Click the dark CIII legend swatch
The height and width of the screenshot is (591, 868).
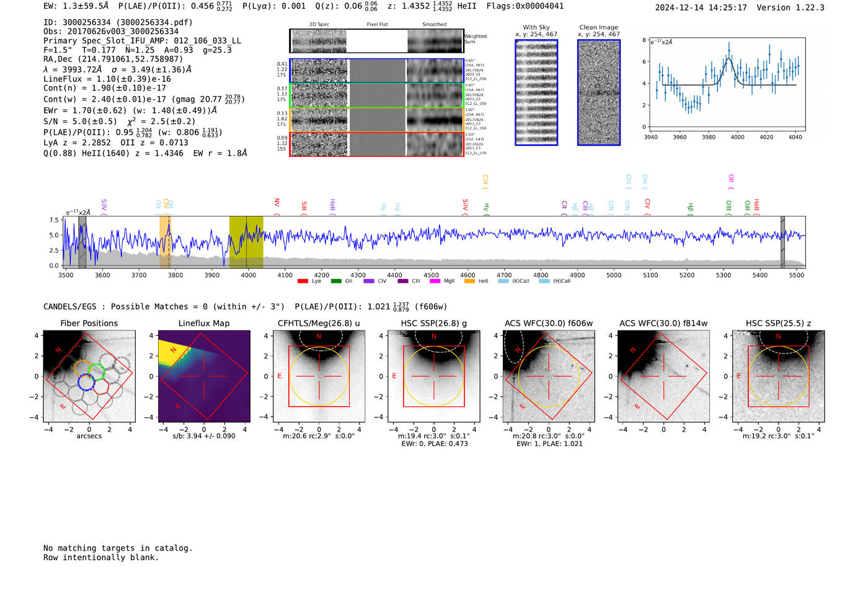(403, 281)
